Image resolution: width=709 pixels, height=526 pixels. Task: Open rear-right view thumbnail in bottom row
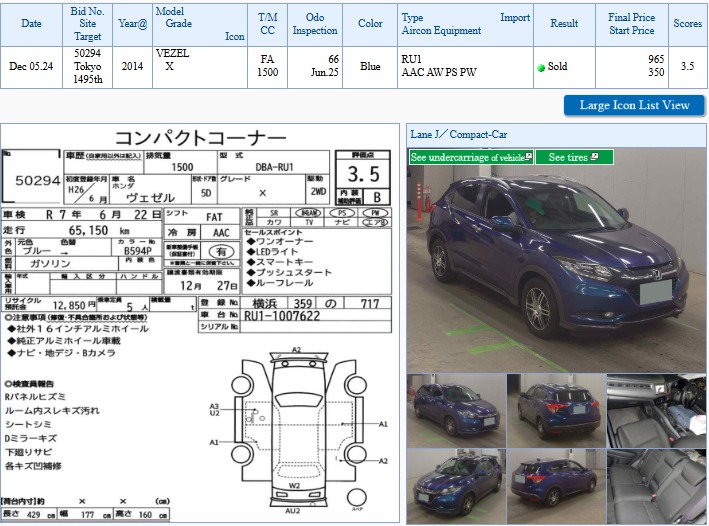pos(556,487)
